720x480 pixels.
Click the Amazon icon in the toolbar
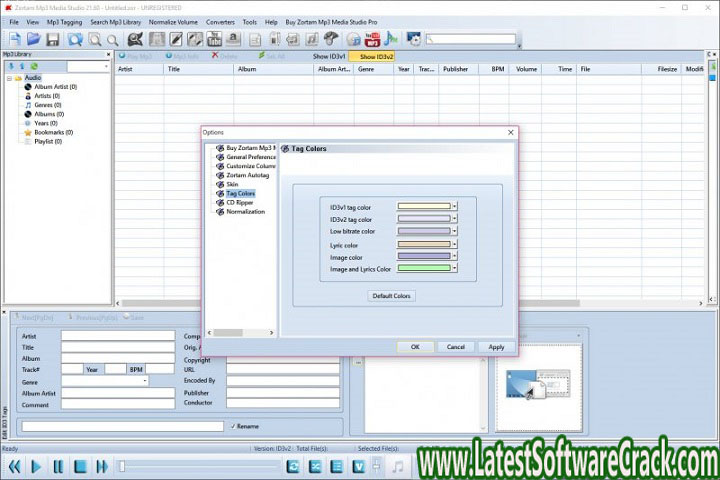tap(235, 39)
